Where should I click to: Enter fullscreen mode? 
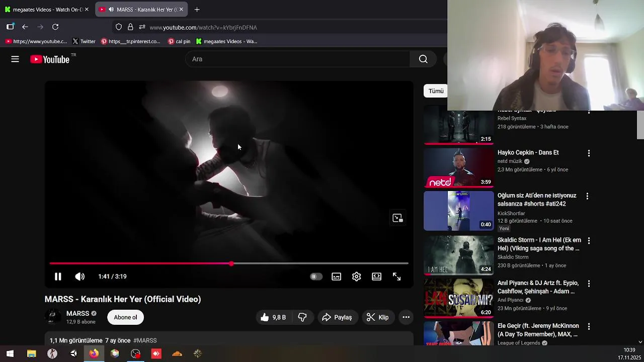pos(396,277)
